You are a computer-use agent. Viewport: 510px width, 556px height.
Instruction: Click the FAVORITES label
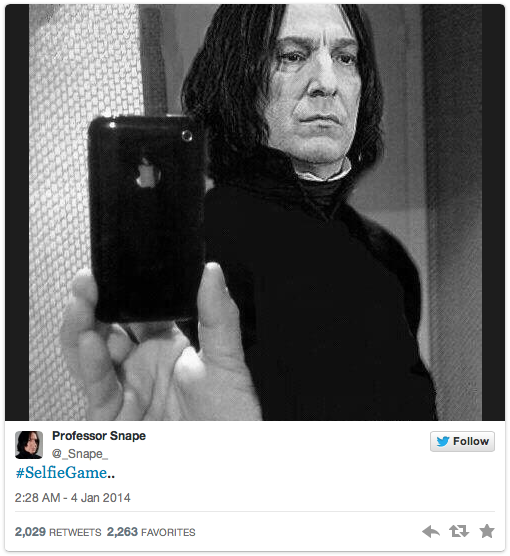coord(168,532)
